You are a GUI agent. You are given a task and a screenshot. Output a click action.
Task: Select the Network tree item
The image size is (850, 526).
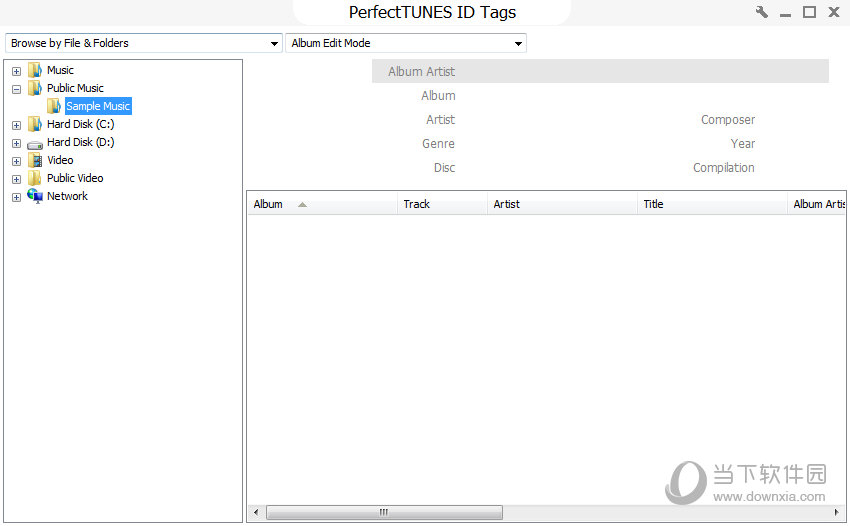pyautogui.click(x=67, y=196)
